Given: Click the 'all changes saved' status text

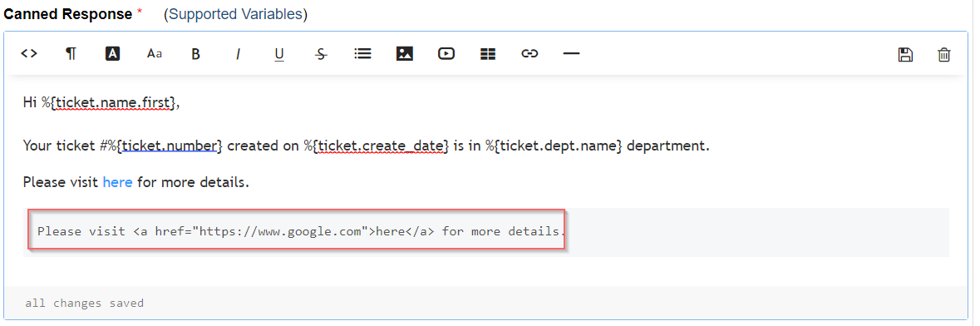Looking at the screenshot, I should coord(85,304).
